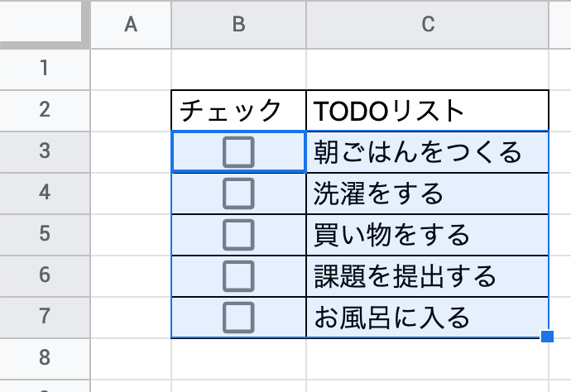Select column C header
The height and width of the screenshot is (392, 571).
tap(428, 25)
